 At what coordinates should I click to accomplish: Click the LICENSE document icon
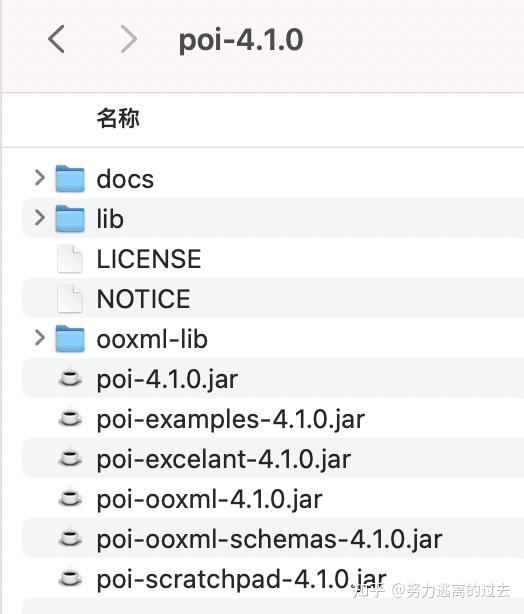[70, 259]
